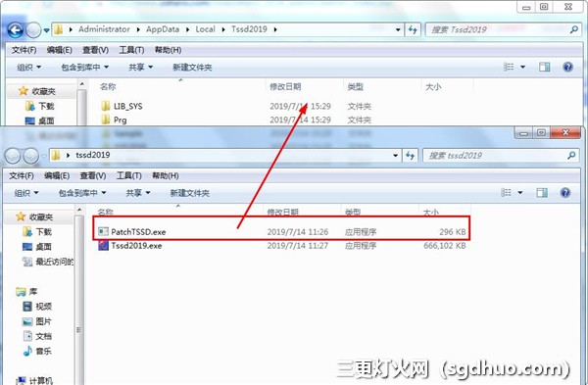Image resolution: width=588 pixels, height=385 pixels.
Task: Go back in the Tssd2019 window
Action: click(x=16, y=30)
